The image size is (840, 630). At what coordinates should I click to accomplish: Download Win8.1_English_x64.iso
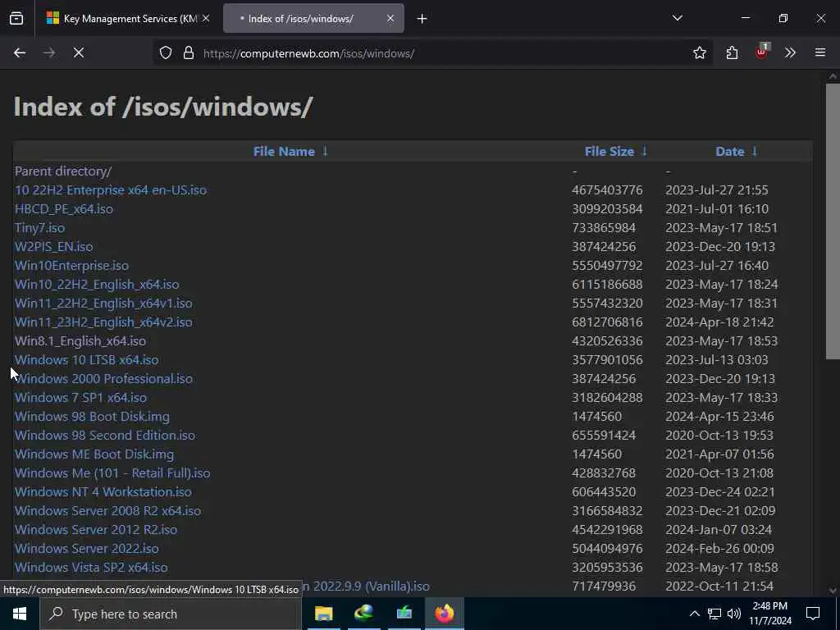(x=80, y=340)
